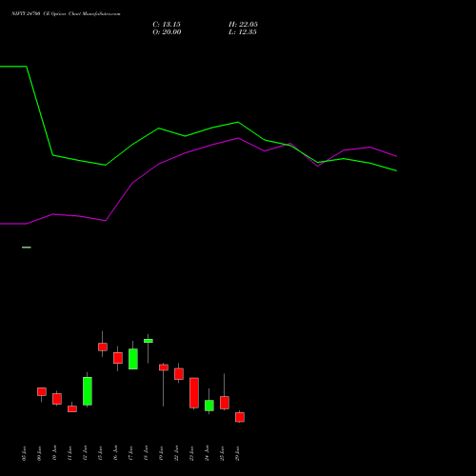The width and height of the screenshot is (476, 476).
Task: Click the NIFTY CE Option chart title
Action: pos(66,13)
